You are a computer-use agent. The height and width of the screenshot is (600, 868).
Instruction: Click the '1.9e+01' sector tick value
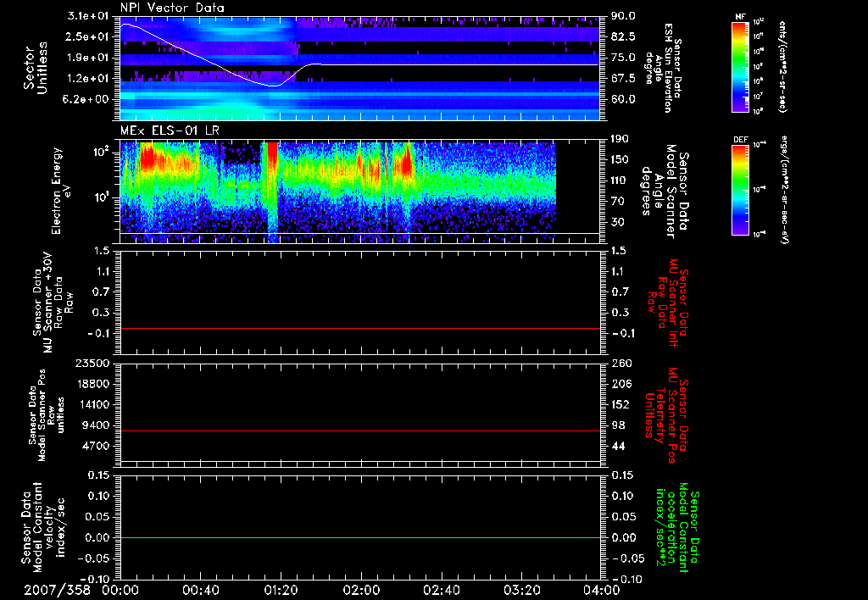click(x=87, y=58)
